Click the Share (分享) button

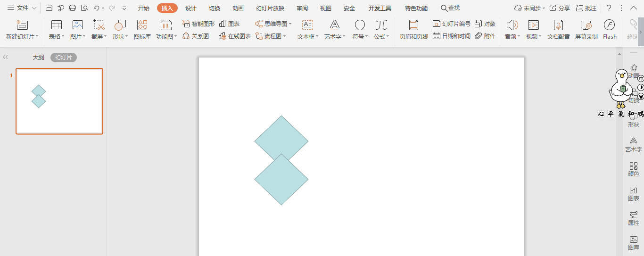560,8
